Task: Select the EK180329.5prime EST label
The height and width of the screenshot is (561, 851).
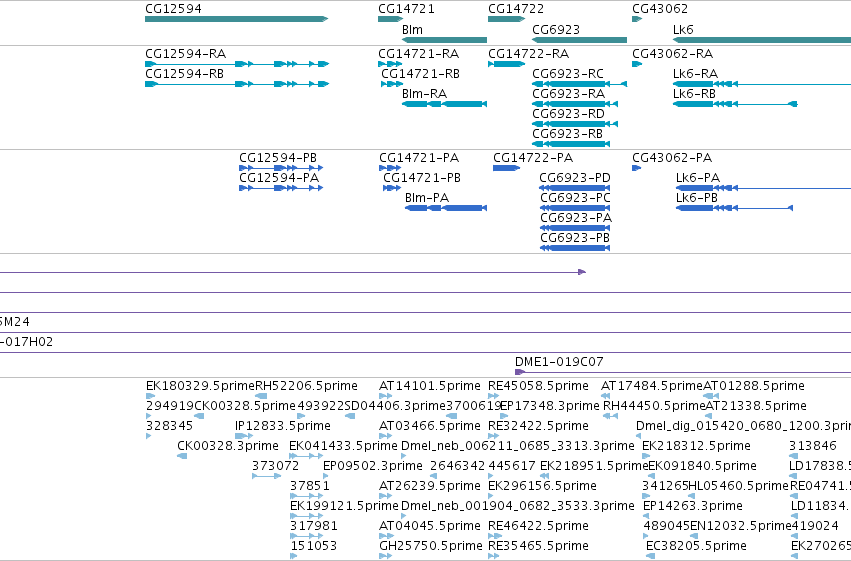Action: (x=200, y=386)
